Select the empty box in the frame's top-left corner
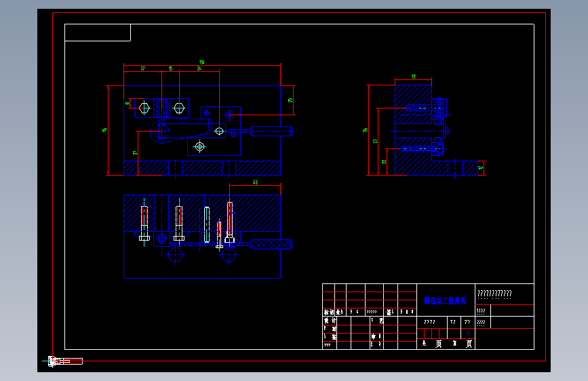Image resolution: width=588 pixels, height=381 pixels. pos(98,33)
